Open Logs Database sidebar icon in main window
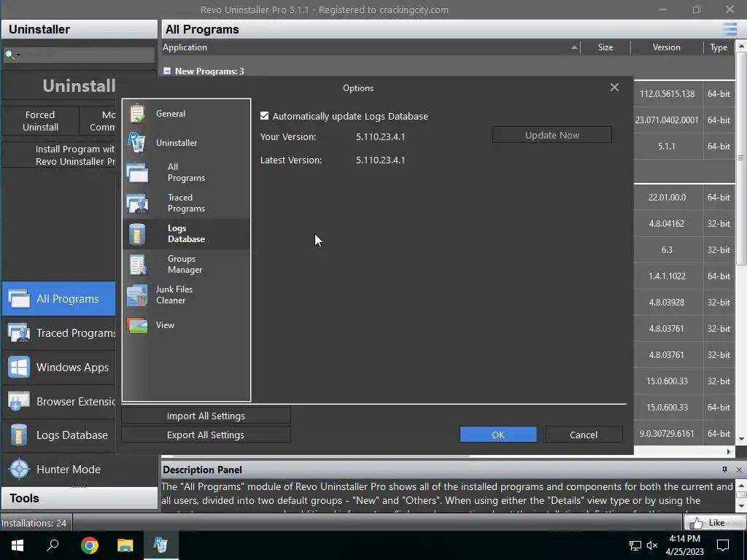This screenshot has height=560, width=747. (x=19, y=435)
